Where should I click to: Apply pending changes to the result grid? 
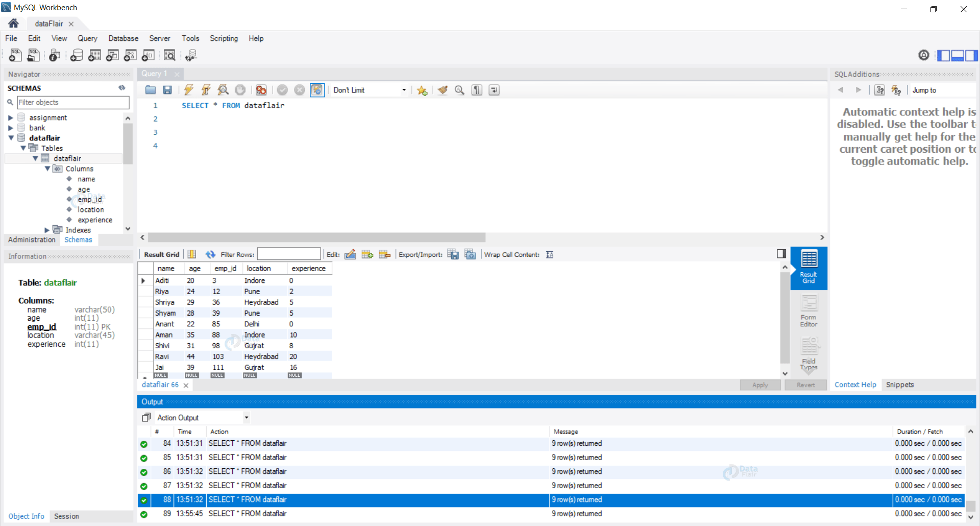[x=760, y=385]
